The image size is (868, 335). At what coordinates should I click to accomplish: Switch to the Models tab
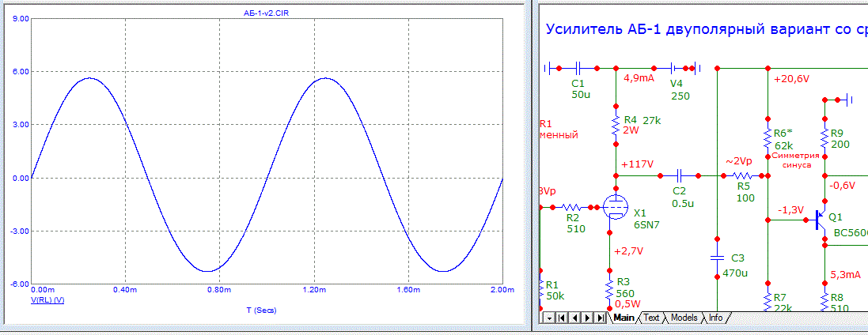tap(683, 318)
